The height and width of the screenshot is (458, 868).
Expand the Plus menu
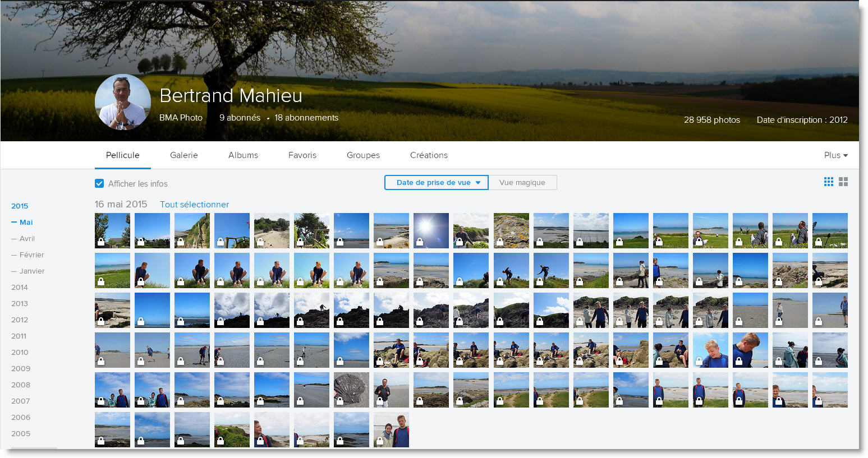(835, 155)
